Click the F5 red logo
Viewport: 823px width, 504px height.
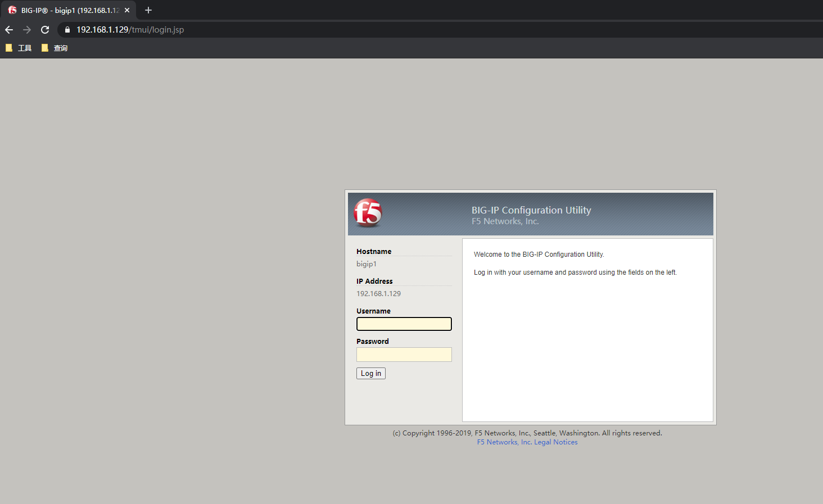(368, 213)
